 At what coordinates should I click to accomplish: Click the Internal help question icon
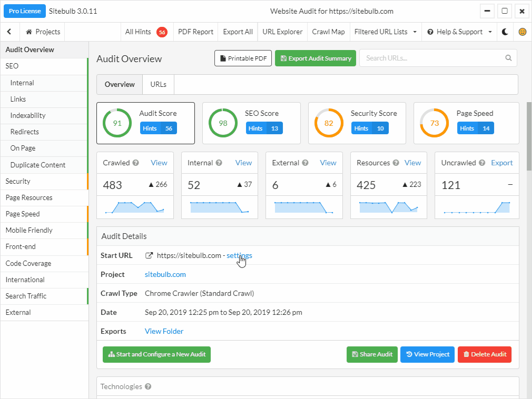pos(219,163)
